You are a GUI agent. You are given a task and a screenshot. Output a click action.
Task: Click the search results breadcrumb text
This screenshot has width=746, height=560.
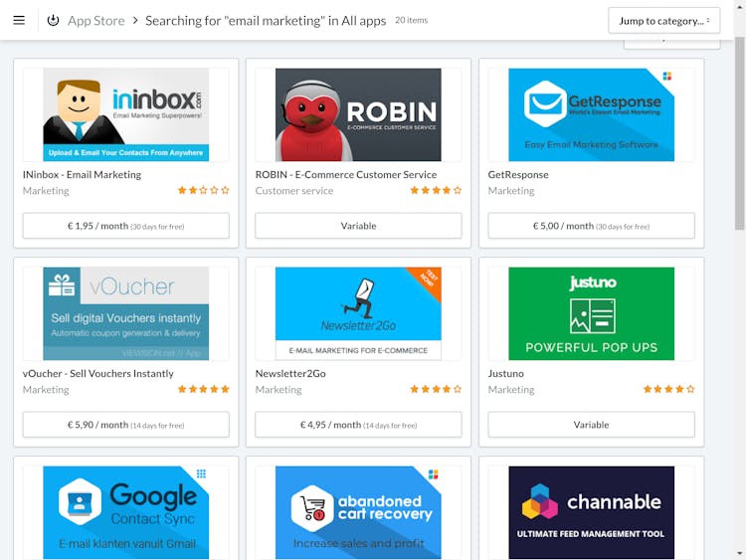266,21
